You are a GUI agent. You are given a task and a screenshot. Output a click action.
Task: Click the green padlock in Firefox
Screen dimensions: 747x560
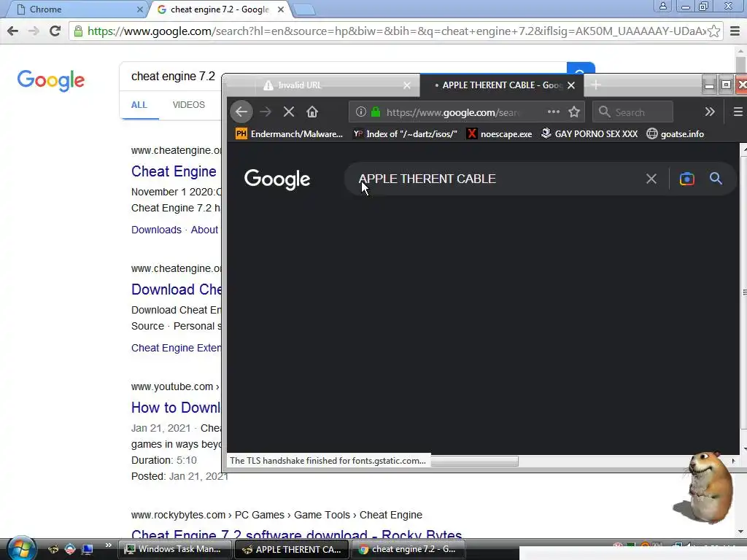pos(376,112)
